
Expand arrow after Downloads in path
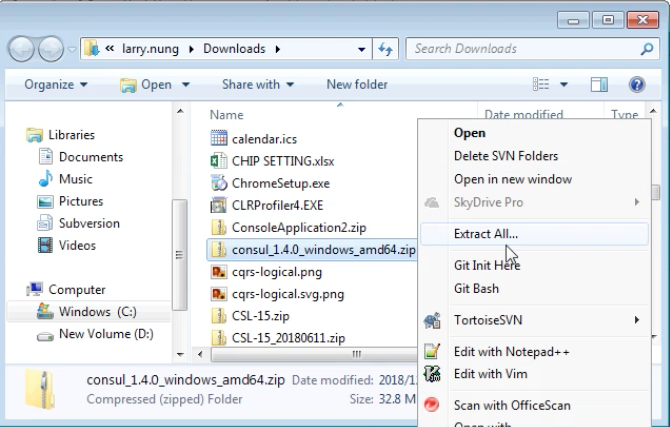coord(278,49)
